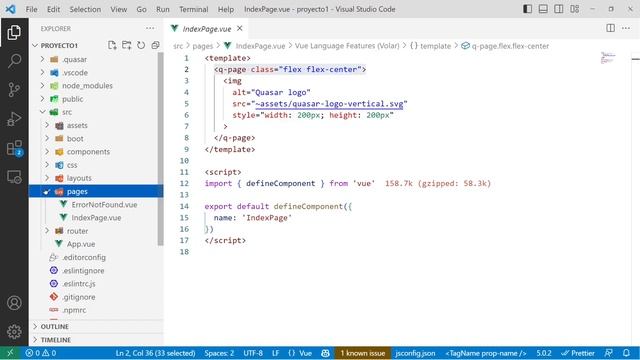Open the File menu
The image size is (640, 360).
click(31, 9)
